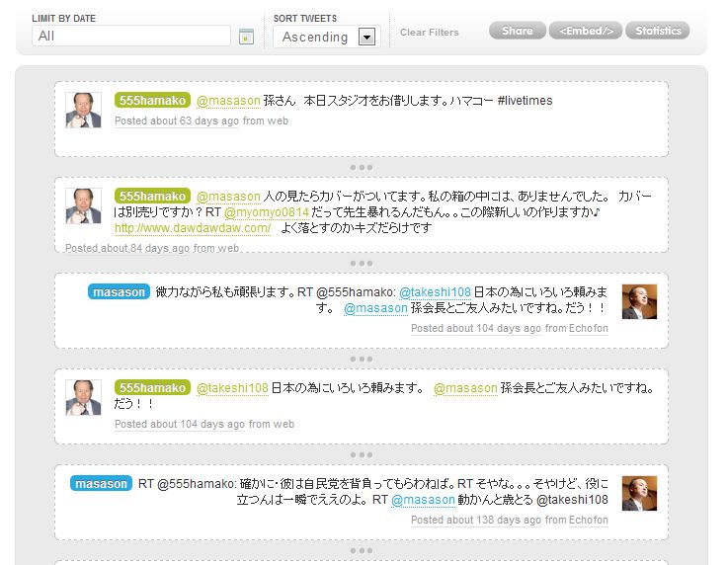Viewport: 728px width, 565px height.
Task: Click masason avatar in the 104 days tweet
Action: tap(639, 302)
